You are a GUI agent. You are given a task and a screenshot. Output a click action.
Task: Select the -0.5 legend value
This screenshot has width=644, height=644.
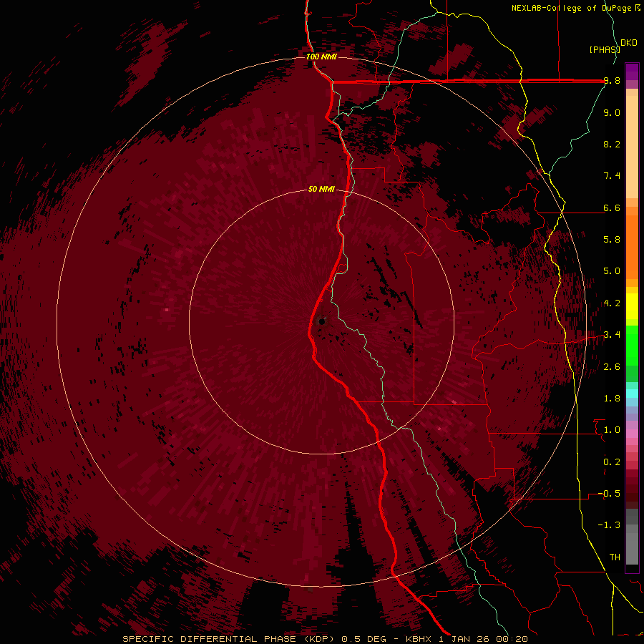point(609,494)
